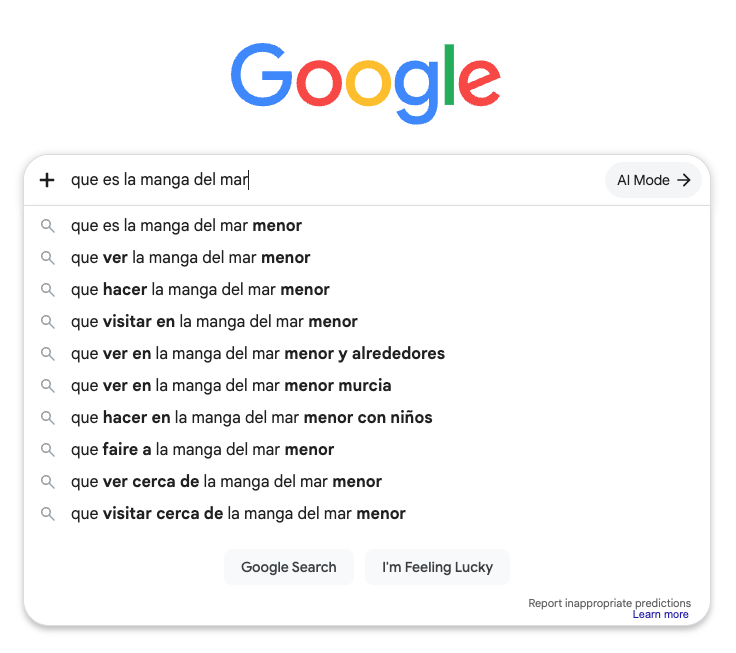Click the plus icon in search box

point(47,180)
